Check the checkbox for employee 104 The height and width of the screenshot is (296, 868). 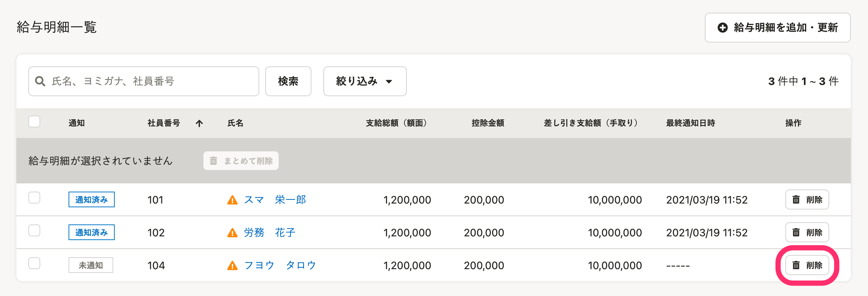click(34, 264)
